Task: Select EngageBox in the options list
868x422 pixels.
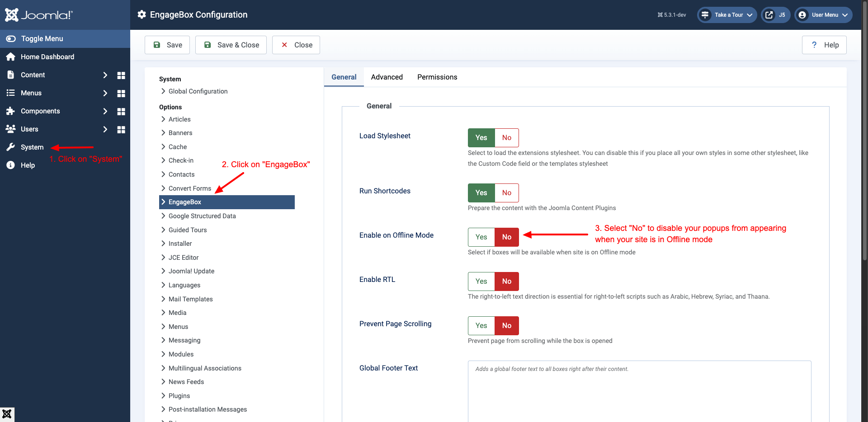Action: [x=227, y=202]
